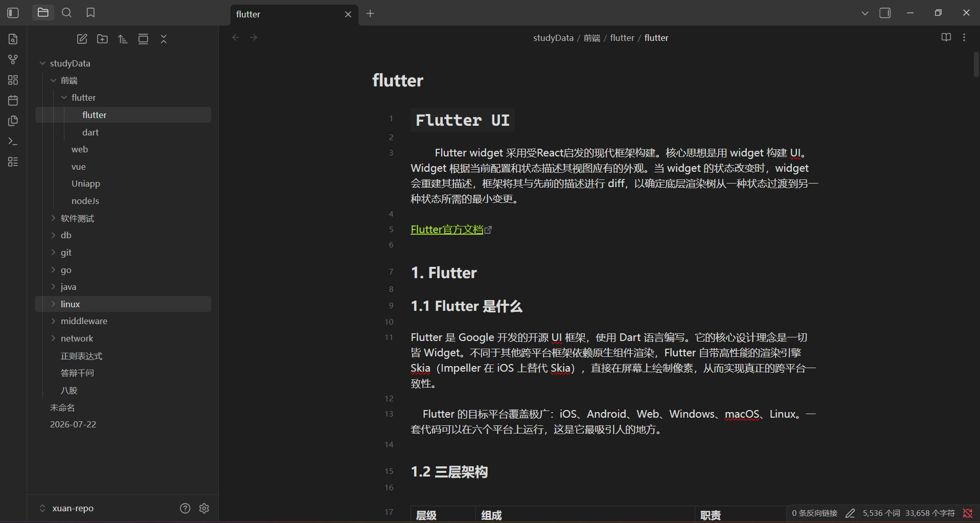
Task: Open the file explorer tab icon
Action: coord(43,13)
